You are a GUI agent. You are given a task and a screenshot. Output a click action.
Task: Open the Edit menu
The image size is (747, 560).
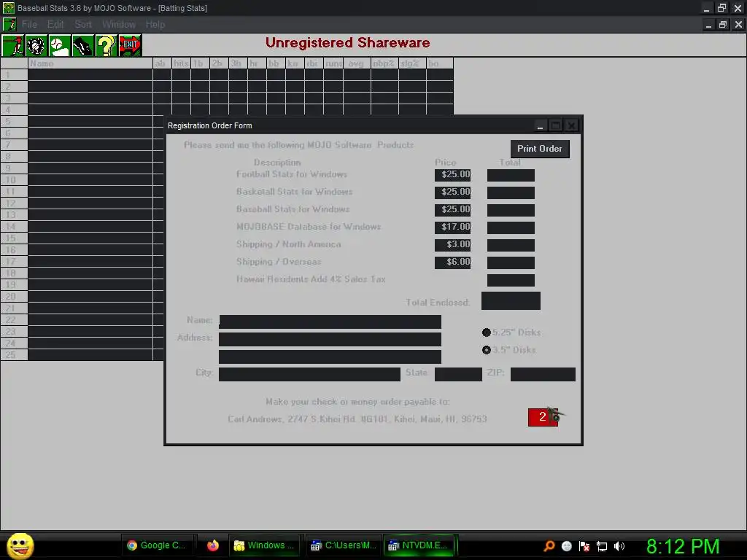(55, 24)
